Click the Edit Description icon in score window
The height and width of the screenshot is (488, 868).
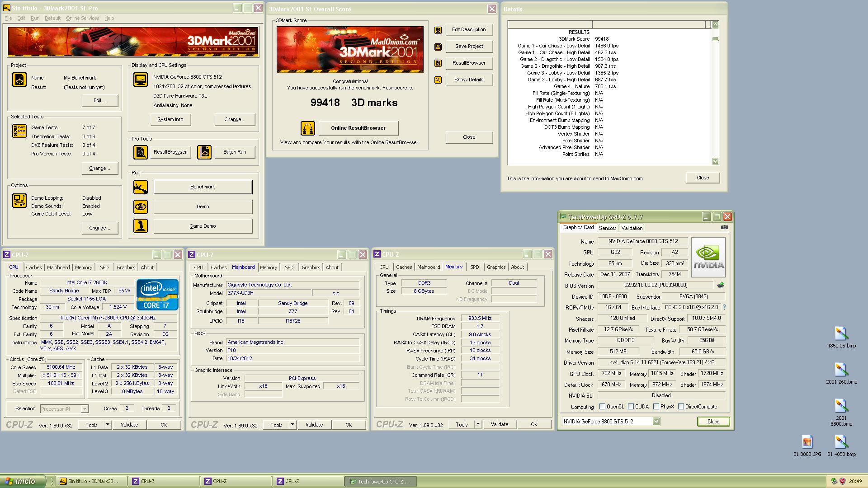pos(438,30)
